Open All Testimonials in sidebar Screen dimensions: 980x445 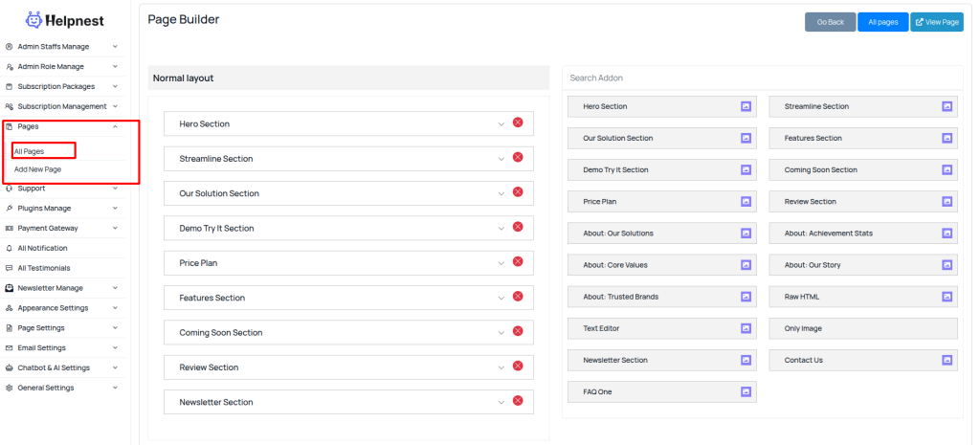coord(43,268)
